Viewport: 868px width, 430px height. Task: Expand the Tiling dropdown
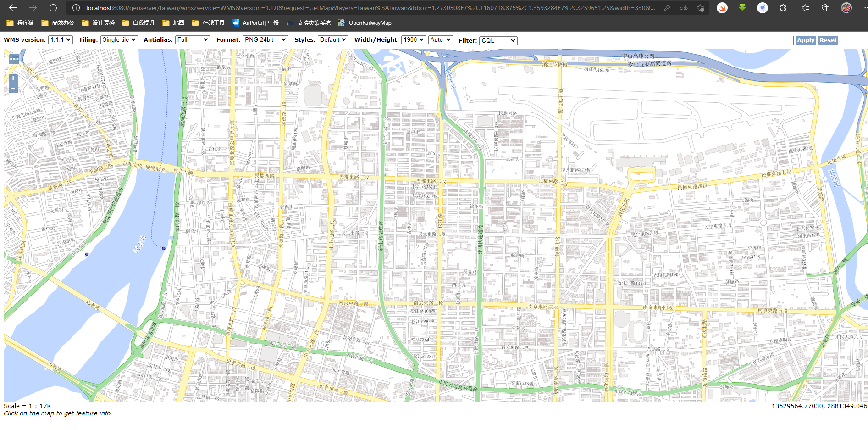point(119,40)
